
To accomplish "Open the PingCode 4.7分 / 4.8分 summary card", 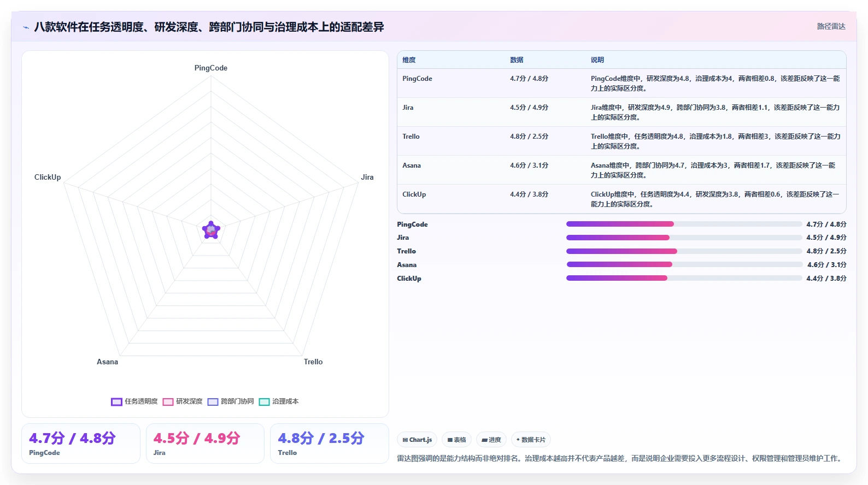I will coord(81,443).
